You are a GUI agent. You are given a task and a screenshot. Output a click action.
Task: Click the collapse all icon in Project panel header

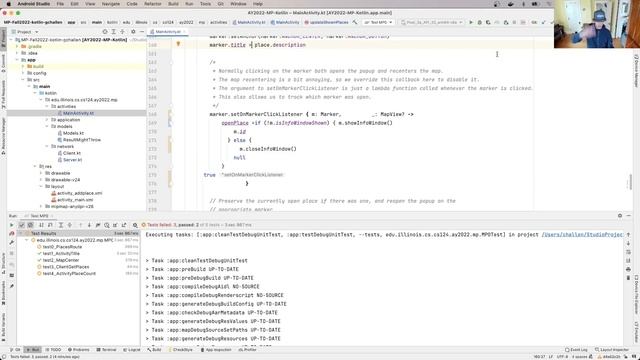tap(122, 32)
